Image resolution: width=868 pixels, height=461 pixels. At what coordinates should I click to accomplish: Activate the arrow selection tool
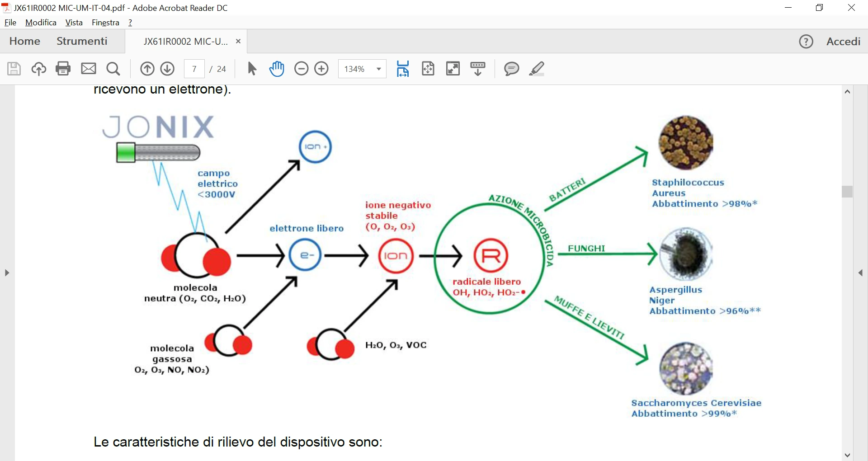tap(252, 69)
